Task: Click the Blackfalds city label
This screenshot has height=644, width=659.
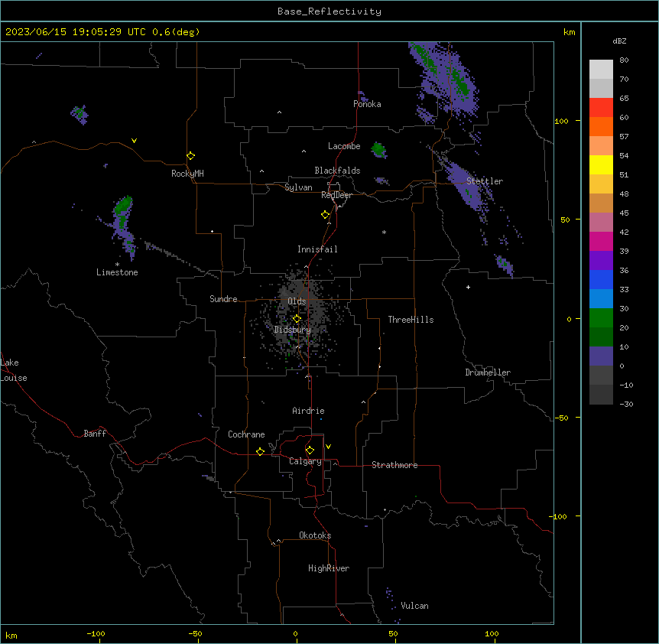Action: pos(337,171)
